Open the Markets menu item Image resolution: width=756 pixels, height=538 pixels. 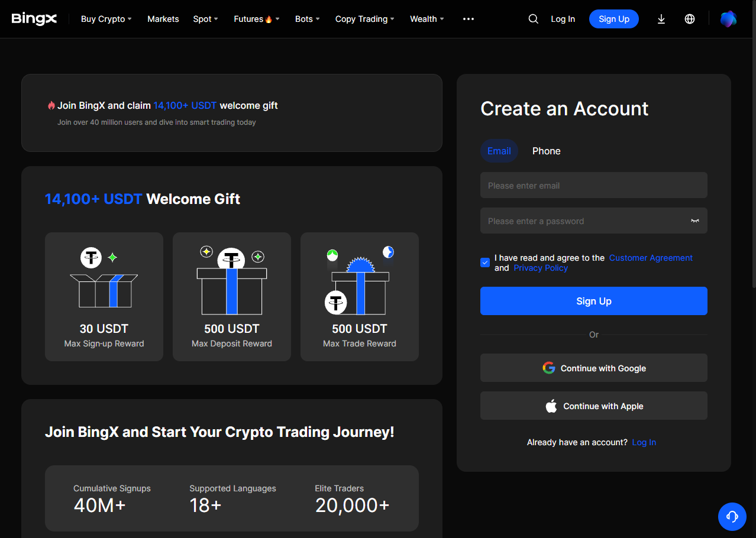(163, 19)
